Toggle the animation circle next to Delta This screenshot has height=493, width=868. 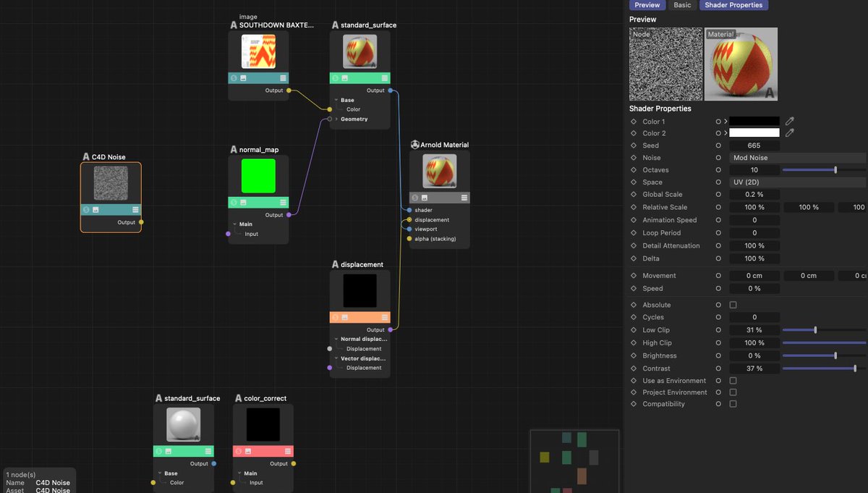(718, 258)
